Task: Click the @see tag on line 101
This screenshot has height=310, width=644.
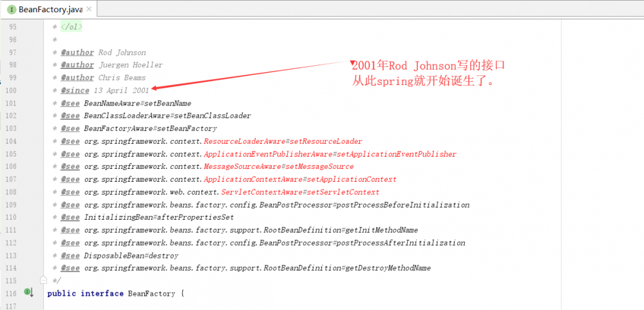Action: [70, 103]
